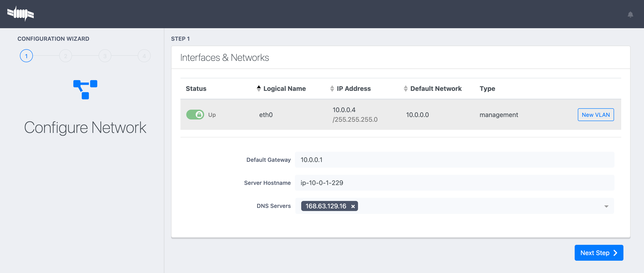
Task: Click the /255.255.255.0 subnet mask text
Action: (x=355, y=119)
